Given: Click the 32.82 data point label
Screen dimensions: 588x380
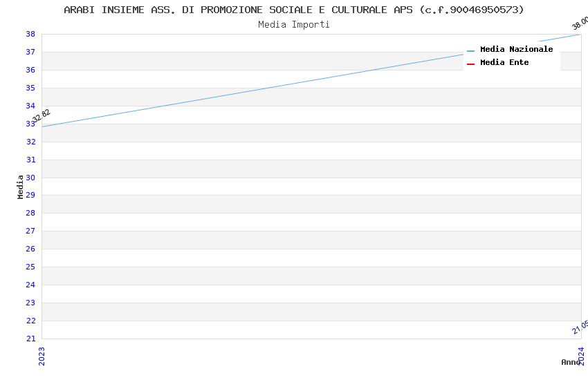Looking at the screenshot, I should click(x=42, y=115).
